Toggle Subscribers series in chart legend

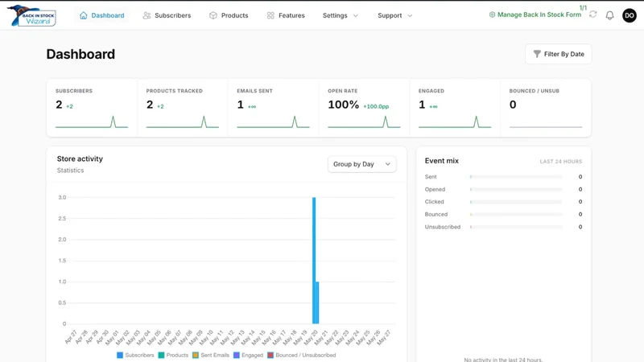pos(135,355)
